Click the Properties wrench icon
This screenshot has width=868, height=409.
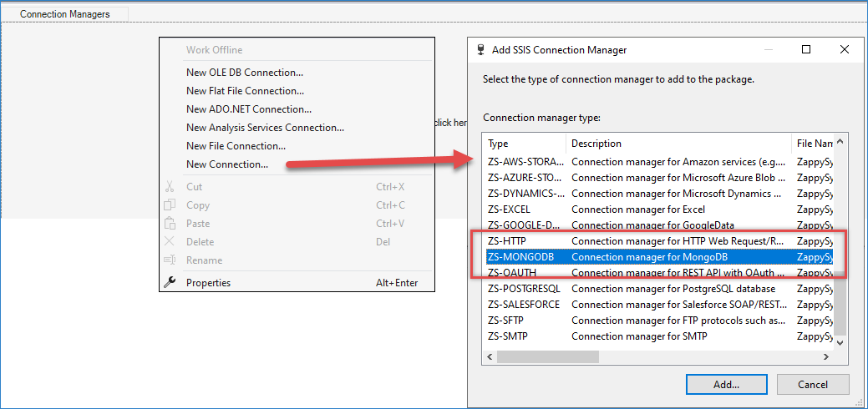click(170, 283)
